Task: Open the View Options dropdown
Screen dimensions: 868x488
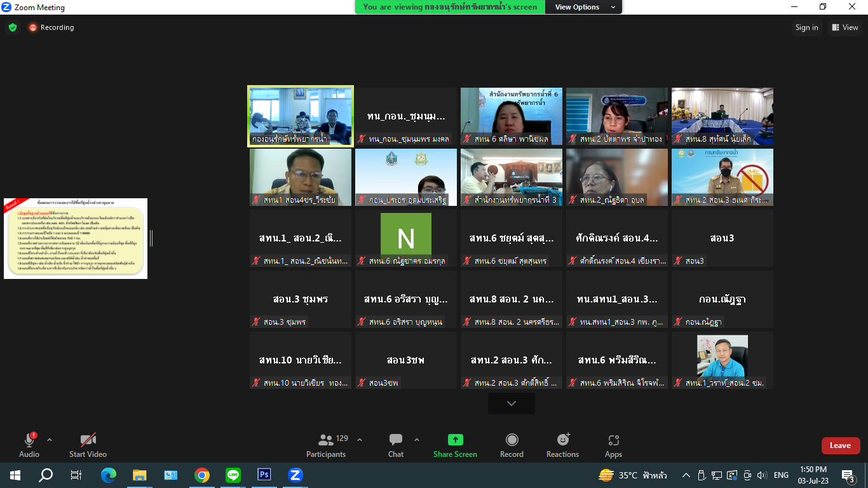Action: coord(585,7)
